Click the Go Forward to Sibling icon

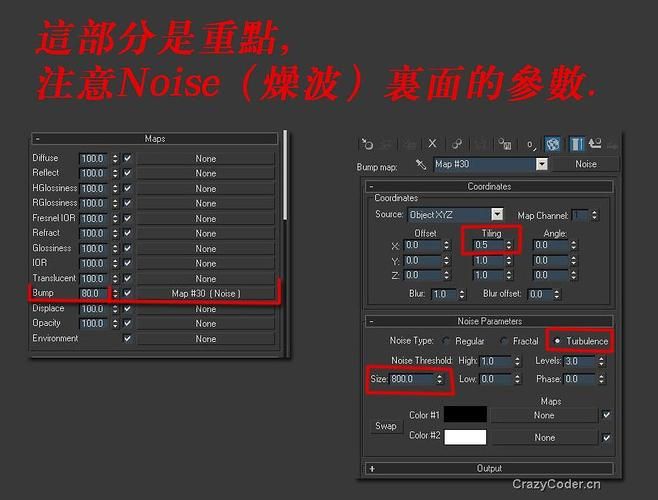[612, 146]
